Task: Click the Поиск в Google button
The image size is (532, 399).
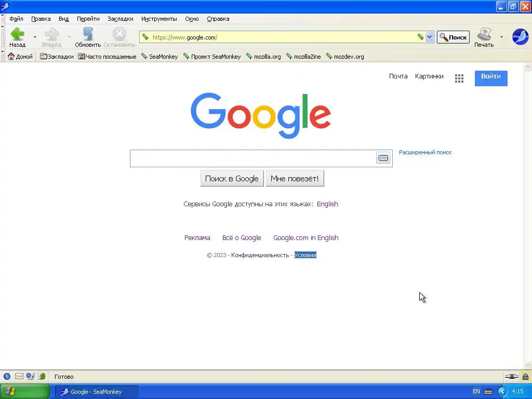Action: tap(232, 179)
